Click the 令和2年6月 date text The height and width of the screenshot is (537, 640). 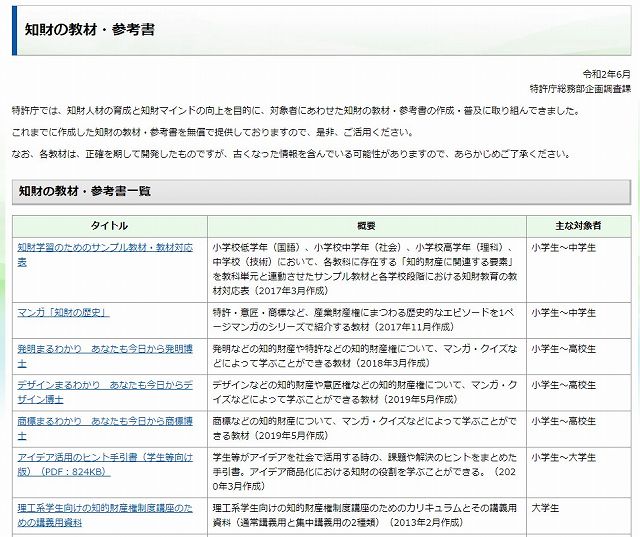point(607,74)
